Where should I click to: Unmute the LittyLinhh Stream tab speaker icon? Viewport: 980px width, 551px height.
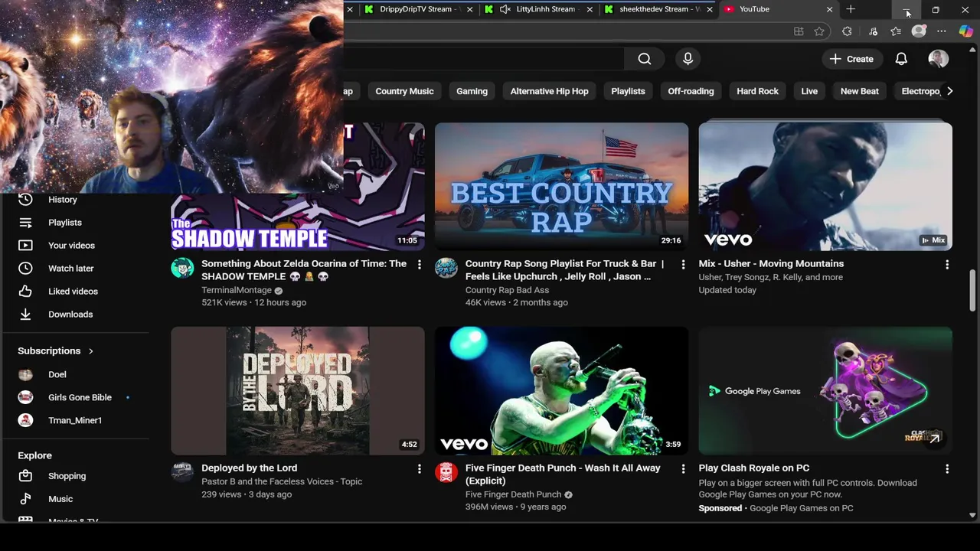click(x=505, y=9)
